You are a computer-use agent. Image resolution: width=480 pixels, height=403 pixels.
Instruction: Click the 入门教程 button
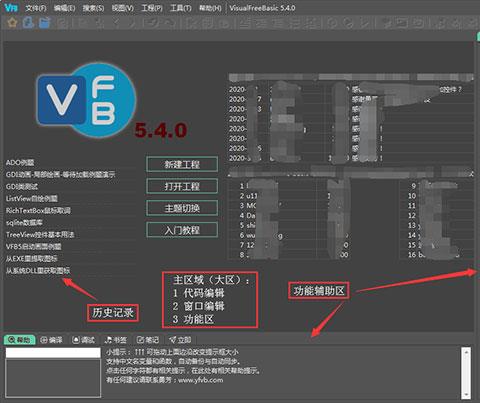pos(182,230)
